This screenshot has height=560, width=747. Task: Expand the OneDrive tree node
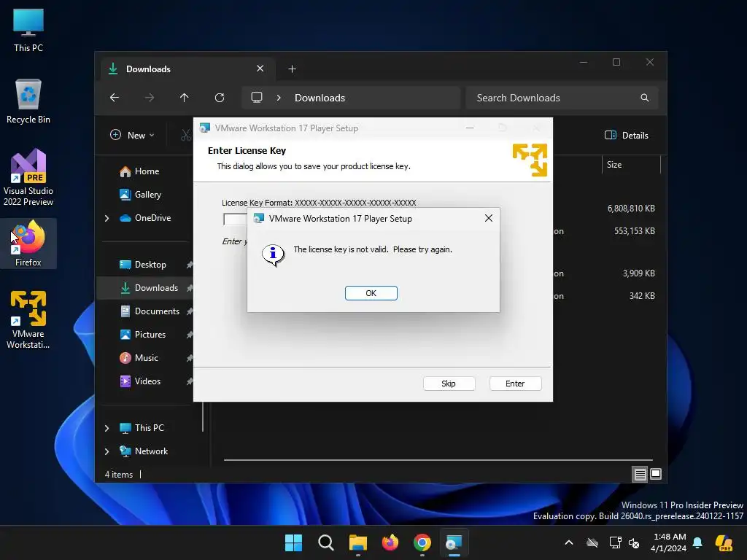click(x=107, y=218)
